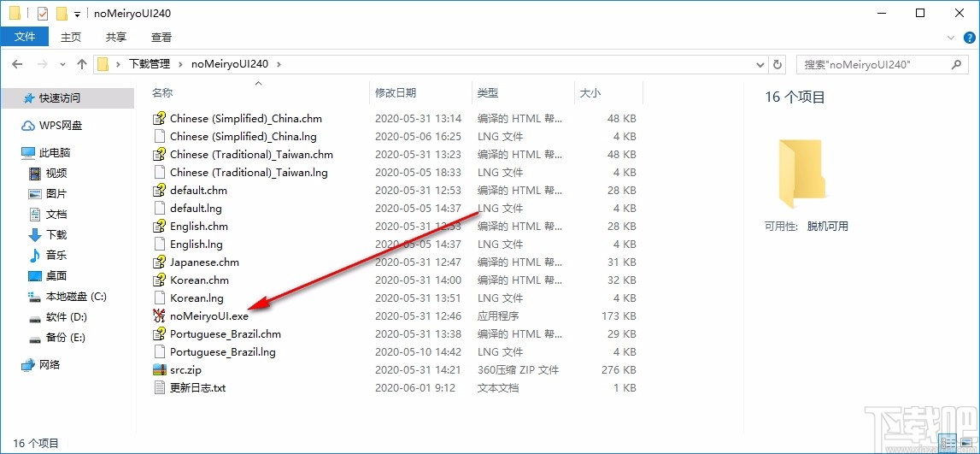Image resolution: width=980 pixels, height=454 pixels.
Task: Click the 此电脑 computer icon
Action: click(x=28, y=152)
